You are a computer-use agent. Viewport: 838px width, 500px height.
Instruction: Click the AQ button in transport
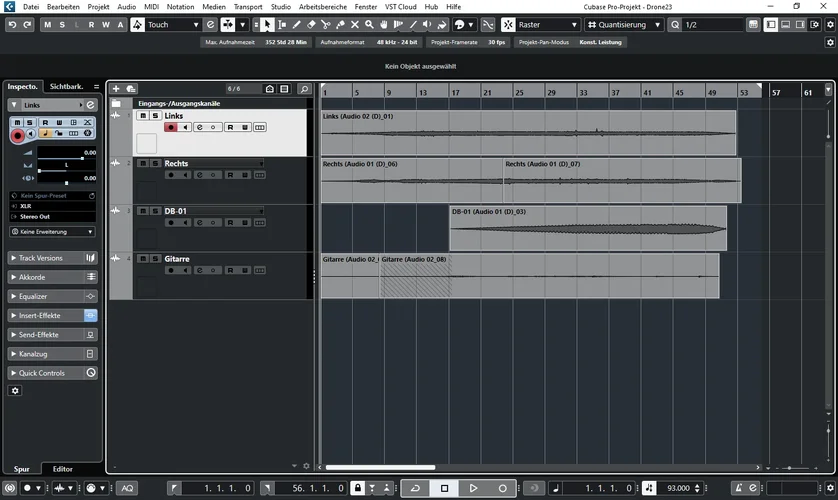click(127, 488)
